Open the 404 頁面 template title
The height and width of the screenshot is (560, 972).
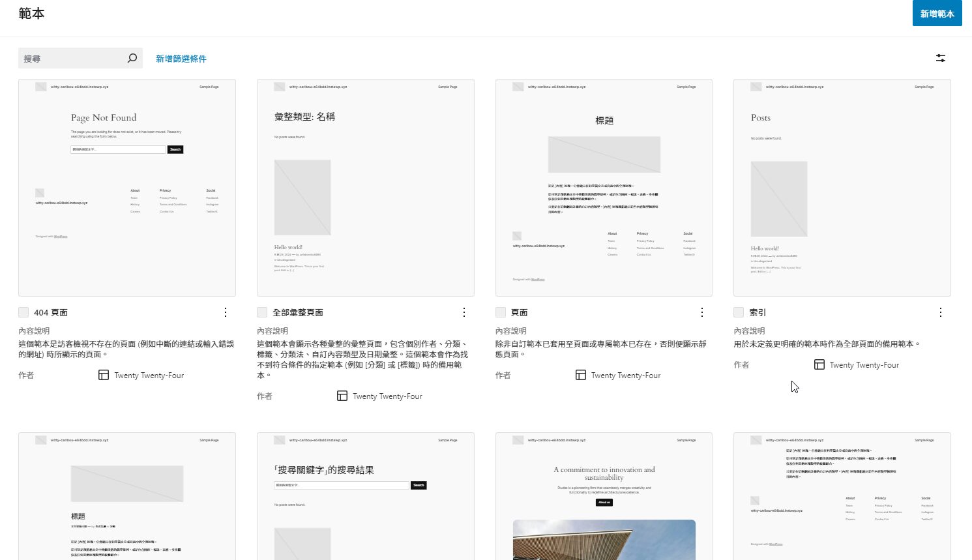(51, 312)
